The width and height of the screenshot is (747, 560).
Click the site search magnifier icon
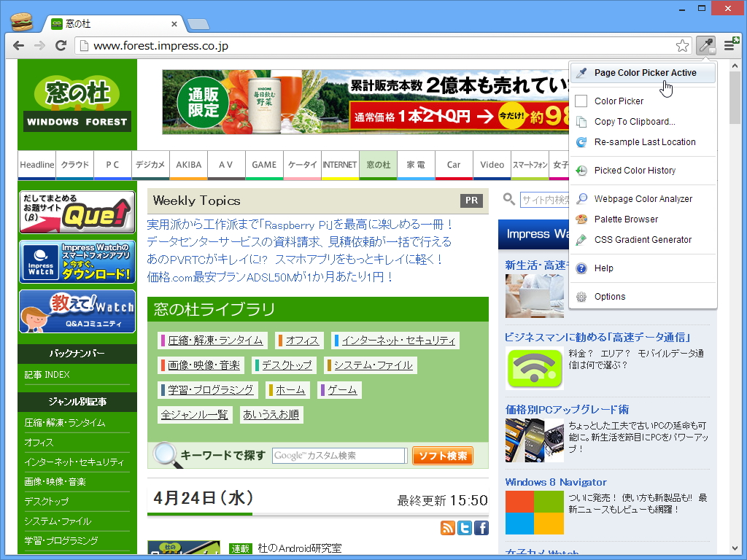[508, 199]
